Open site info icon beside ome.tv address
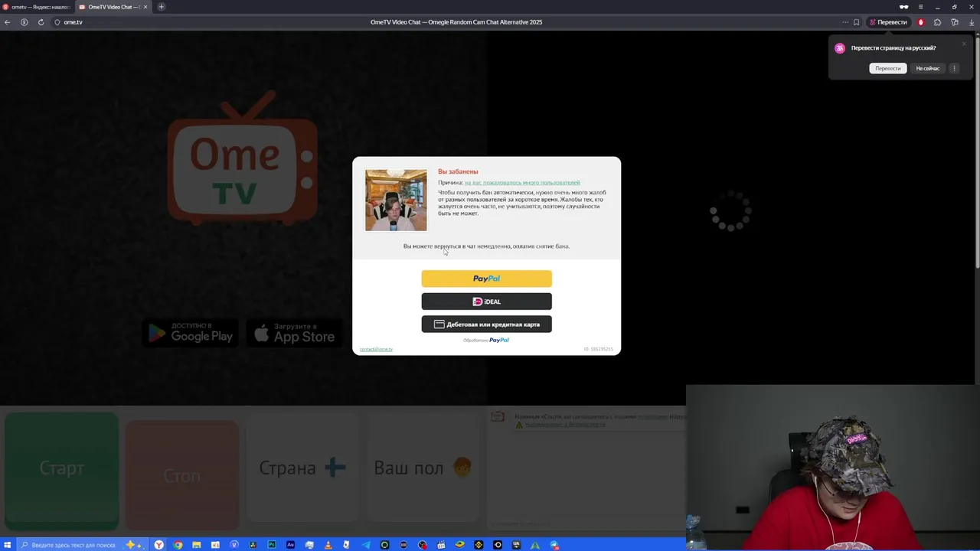Screen dimensions: 980x551 tap(57, 22)
